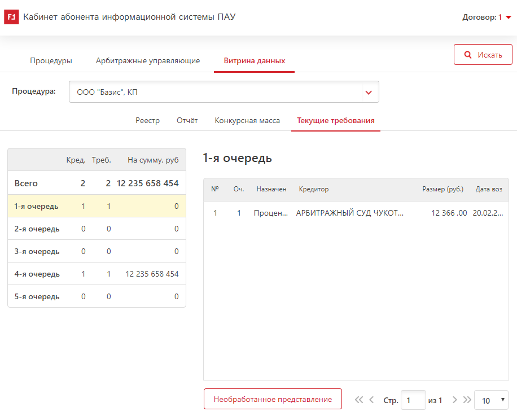Go to next page arrow
Screen dimensions: 517x420
tap(455, 400)
